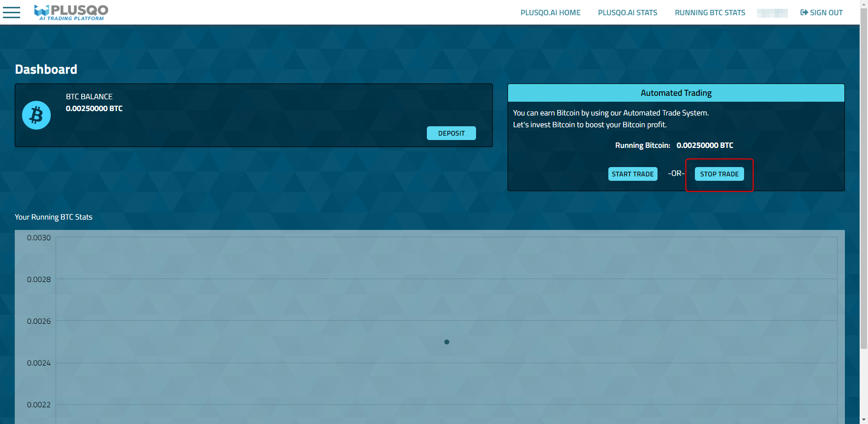This screenshot has width=868, height=424.
Task: Click the Dashboard heading
Action: pos(46,69)
